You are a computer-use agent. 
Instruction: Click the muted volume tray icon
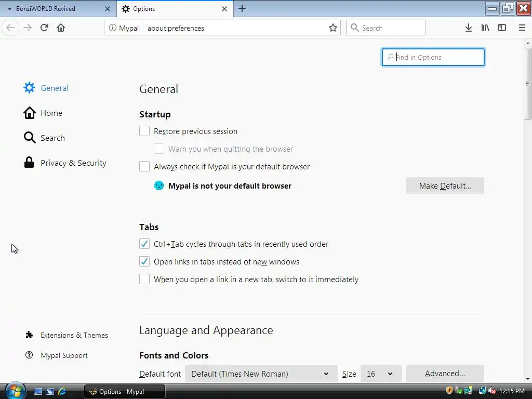[x=491, y=391]
